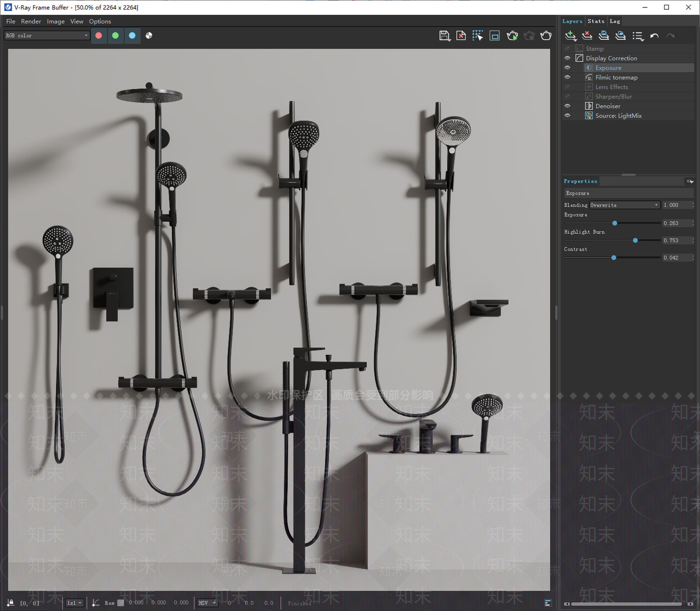The image size is (700, 611).
Task: Open the Blending Overwrite dropdown
Action: pyautogui.click(x=625, y=205)
